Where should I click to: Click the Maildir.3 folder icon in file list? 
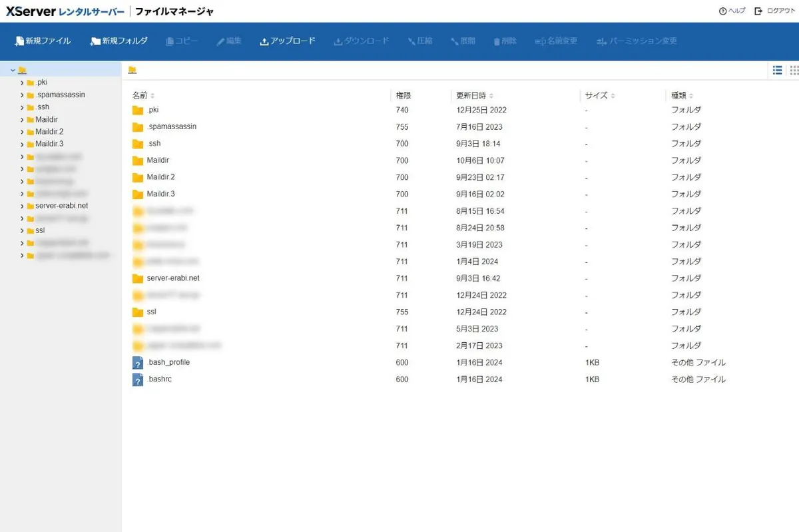[138, 194]
